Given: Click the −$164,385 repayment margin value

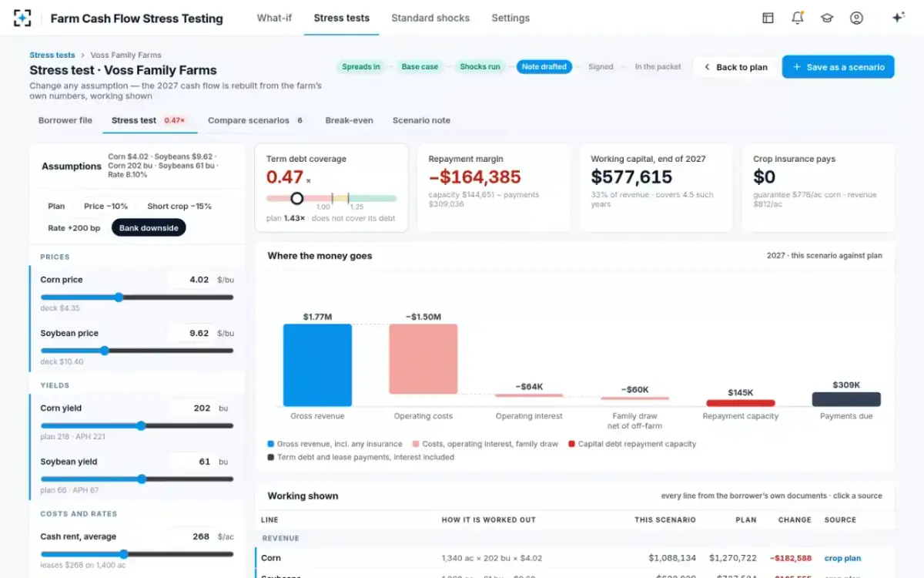Looking at the screenshot, I should [x=475, y=177].
